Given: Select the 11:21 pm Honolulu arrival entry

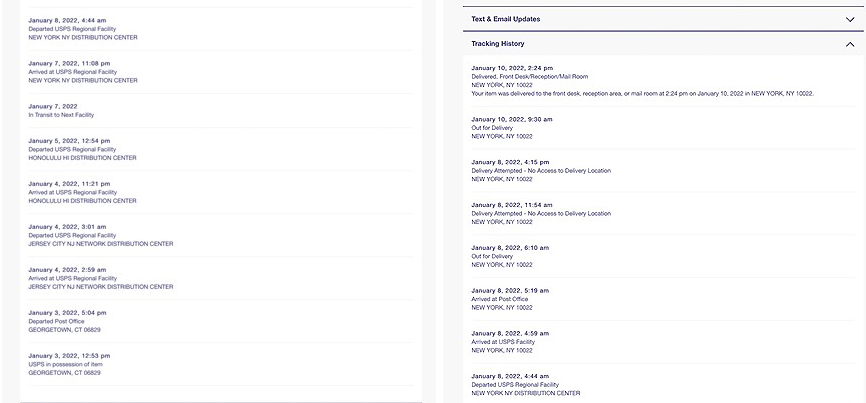Looking at the screenshot, I should tap(73, 192).
